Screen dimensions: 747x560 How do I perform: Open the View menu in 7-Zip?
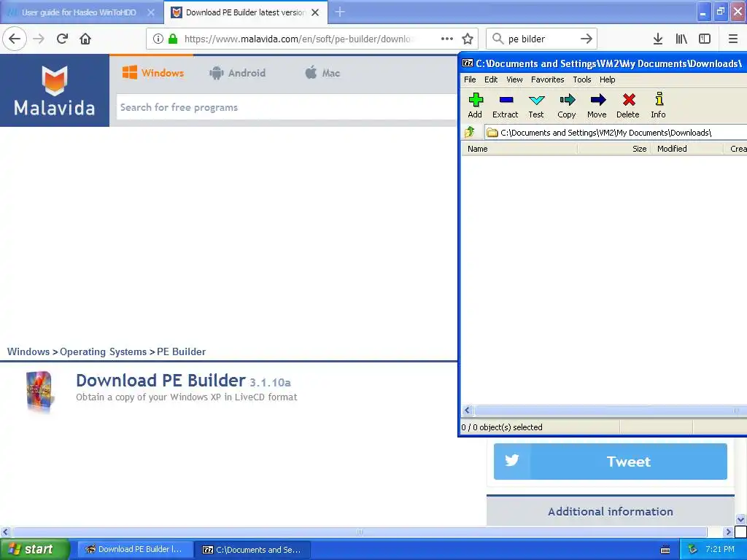click(x=514, y=79)
